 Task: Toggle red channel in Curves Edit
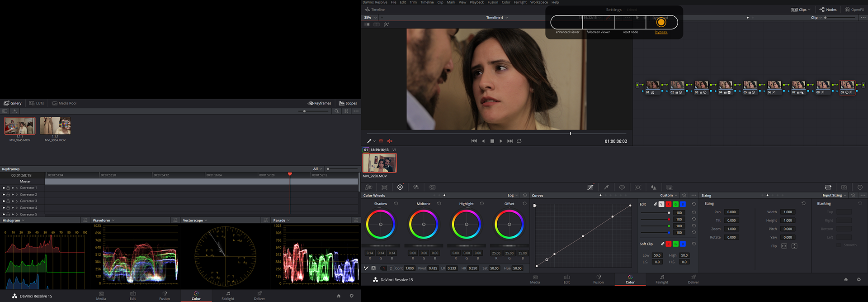tap(669, 204)
